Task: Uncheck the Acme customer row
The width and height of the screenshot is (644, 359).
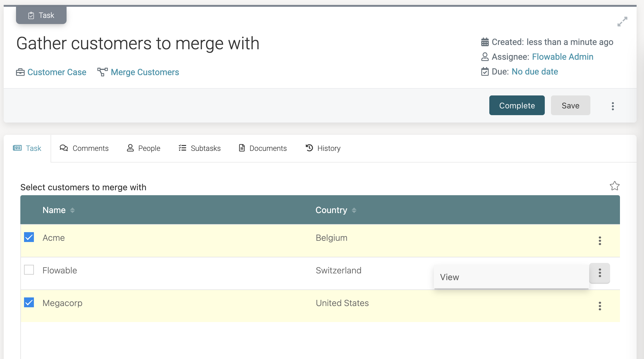Action: (29, 237)
